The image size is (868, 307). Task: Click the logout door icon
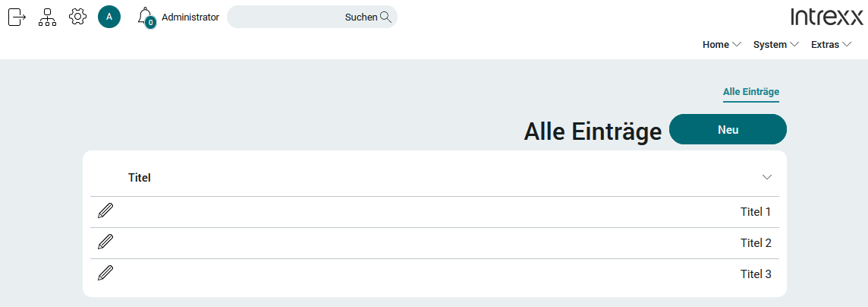point(17,17)
